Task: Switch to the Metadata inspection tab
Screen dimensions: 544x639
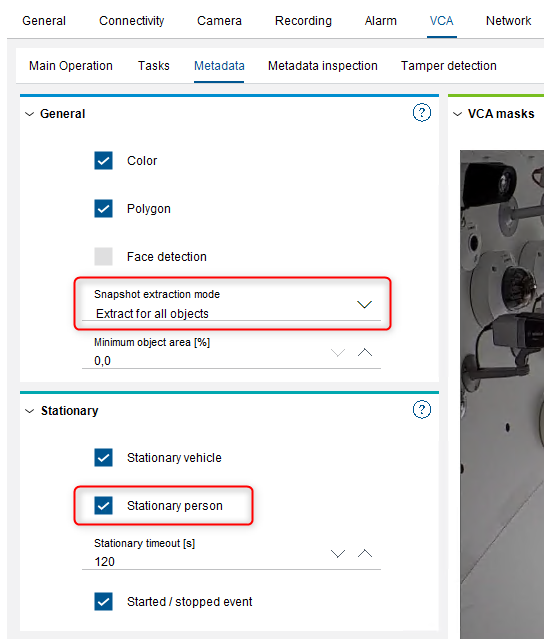Action: click(x=323, y=66)
